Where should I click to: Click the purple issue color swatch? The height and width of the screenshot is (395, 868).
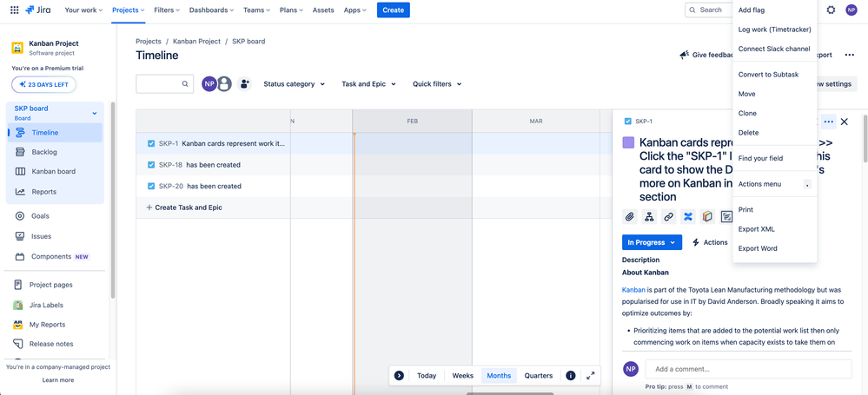click(628, 142)
